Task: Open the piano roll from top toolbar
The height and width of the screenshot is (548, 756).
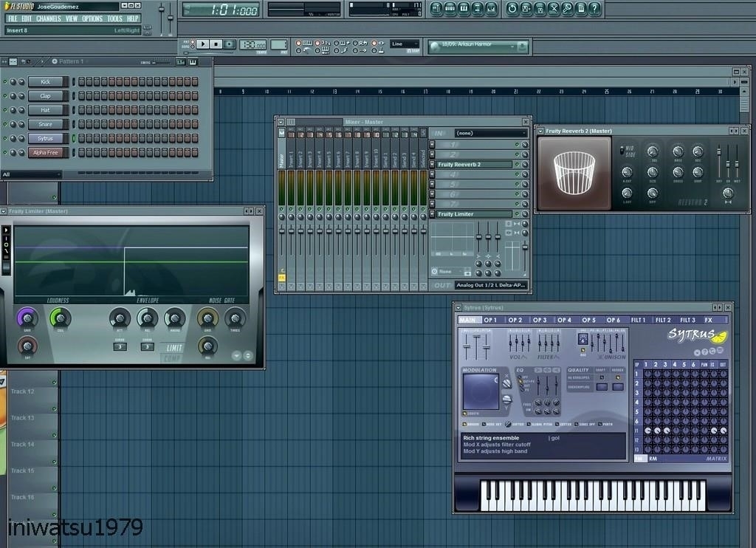Action: point(464,9)
